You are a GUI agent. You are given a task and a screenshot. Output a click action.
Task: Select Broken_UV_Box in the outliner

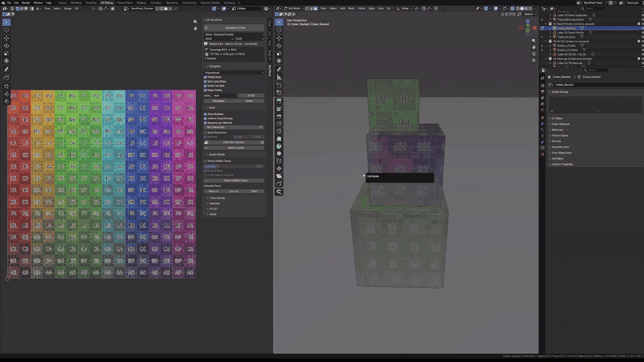point(567,46)
